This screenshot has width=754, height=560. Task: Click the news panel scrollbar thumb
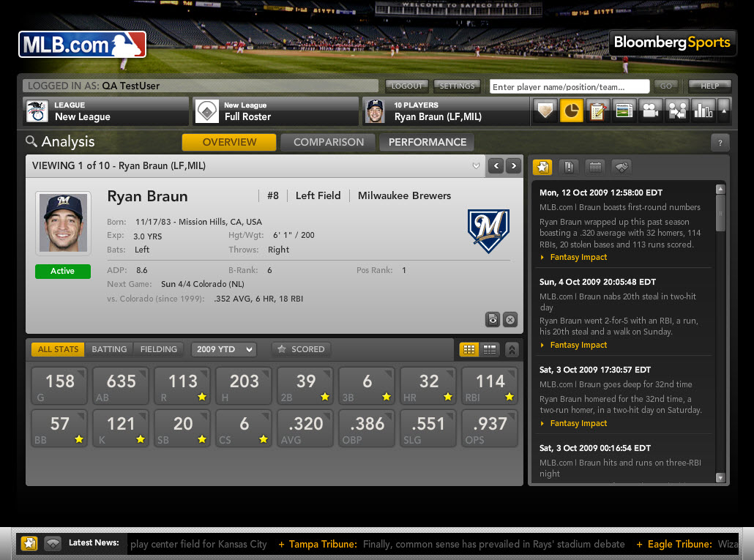point(720,213)
